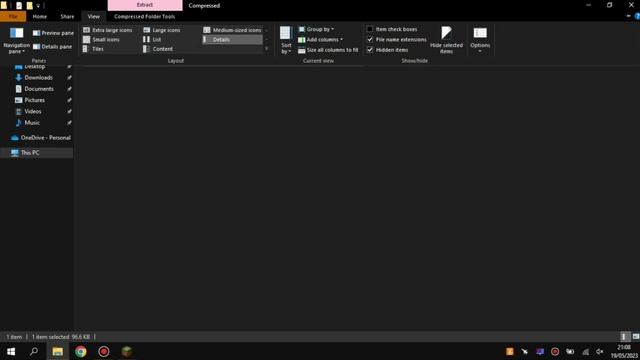Viewport: 640px width, 360px height.
Task: Click the pink Extract contextual tab
Action: [x=145, y=5]
